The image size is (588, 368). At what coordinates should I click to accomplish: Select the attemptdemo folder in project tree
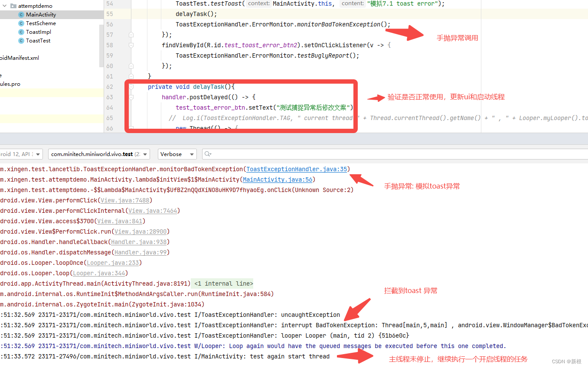35,6
